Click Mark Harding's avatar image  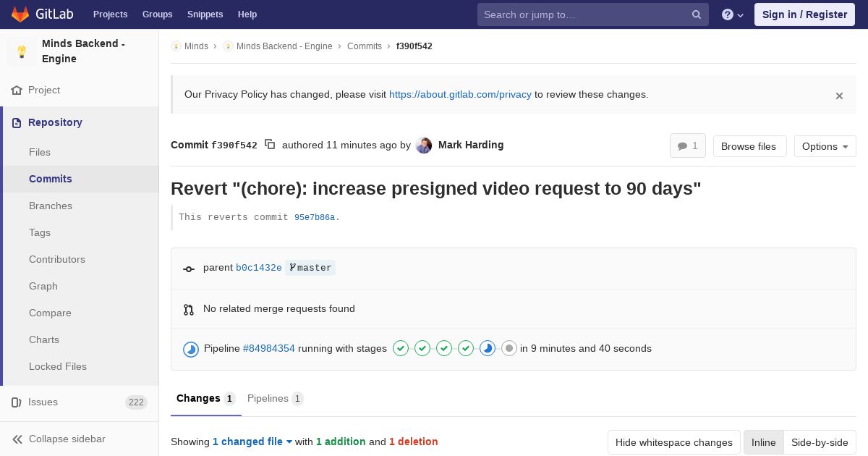point(425,145)
